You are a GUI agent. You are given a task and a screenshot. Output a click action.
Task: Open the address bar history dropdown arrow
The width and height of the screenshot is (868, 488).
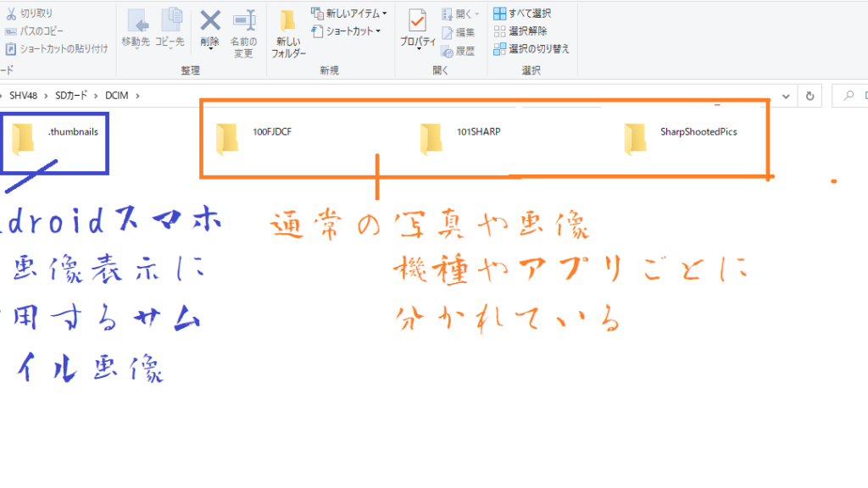coord(787,96)
